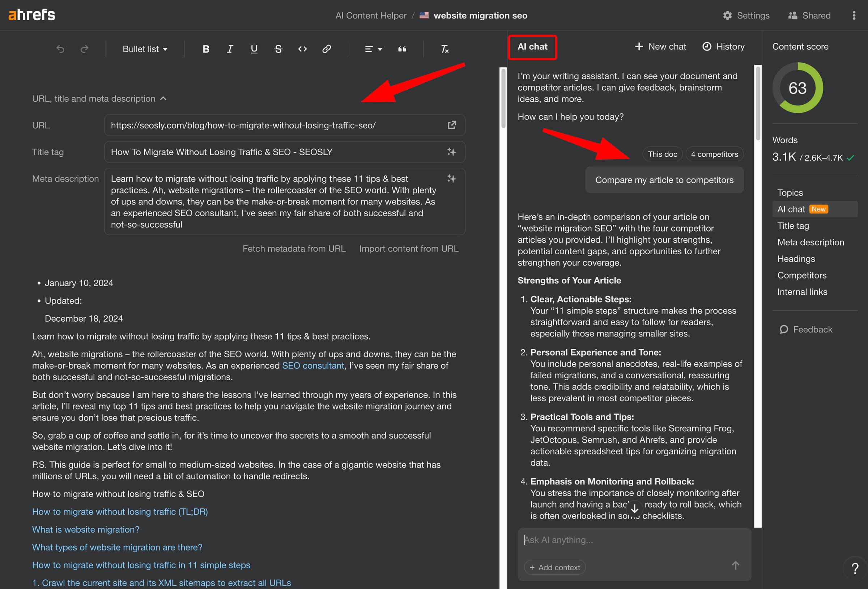
Task: Click the Settings gear icon
Action: 727,15
